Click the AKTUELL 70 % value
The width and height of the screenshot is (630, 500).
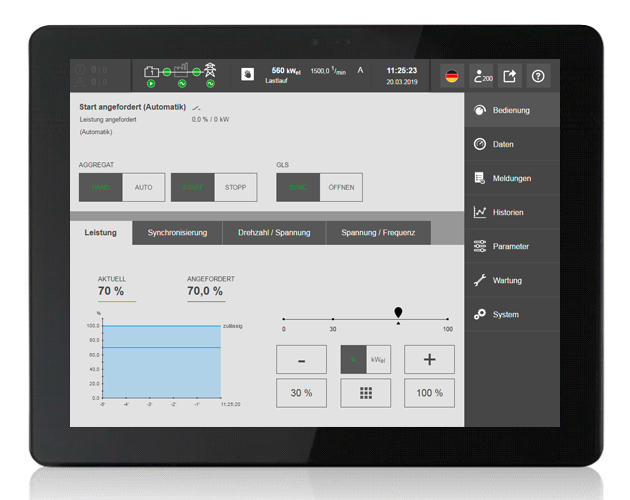pos(111,291)
